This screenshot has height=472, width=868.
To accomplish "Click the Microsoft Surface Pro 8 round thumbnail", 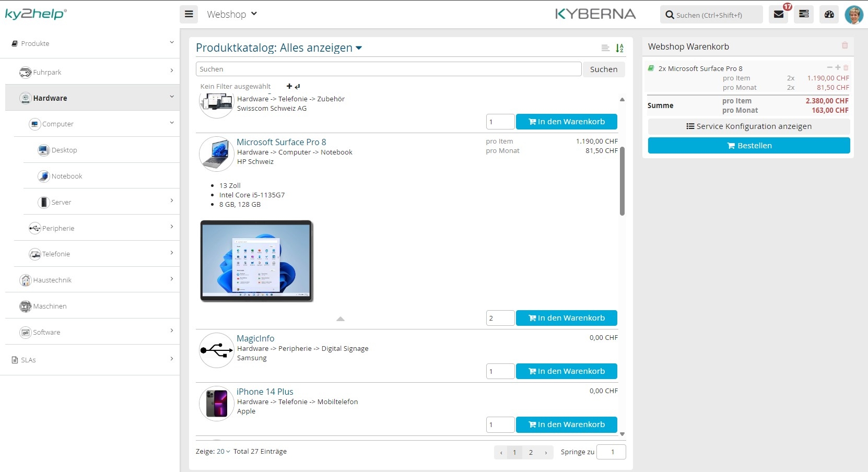I will pyautogui.click(x=217, y=154).
